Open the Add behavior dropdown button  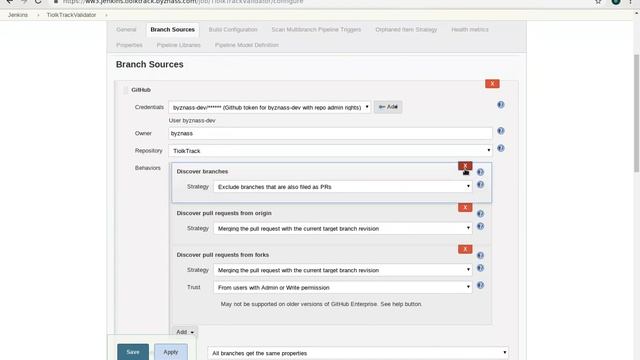(x=184, y=332)
